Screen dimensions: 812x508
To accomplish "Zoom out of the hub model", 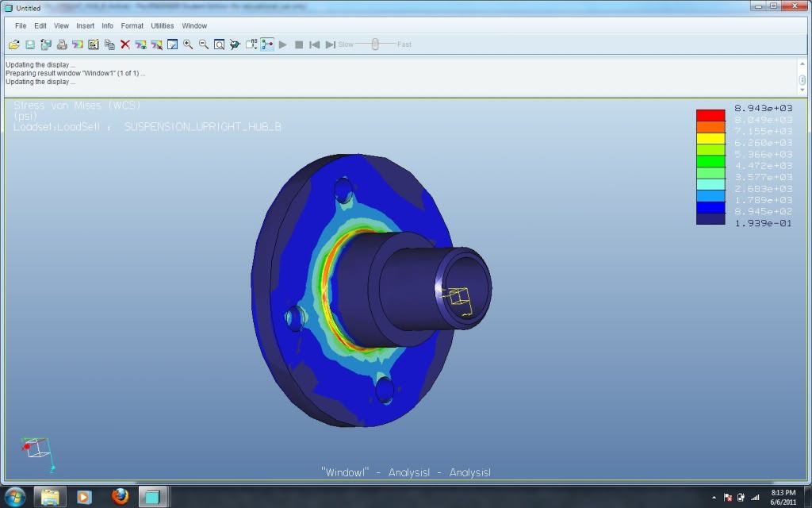I will tap(204, 44).
